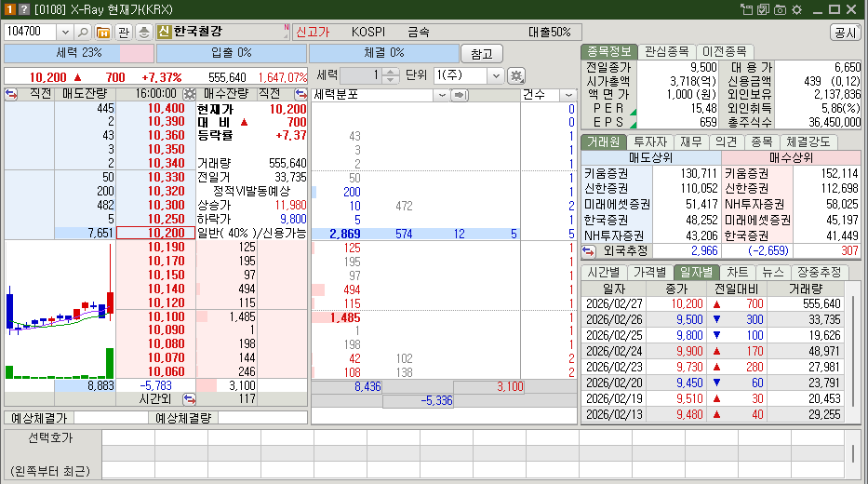
Task: Open the 장중추정 tab
Action: [x=820, y=272]
